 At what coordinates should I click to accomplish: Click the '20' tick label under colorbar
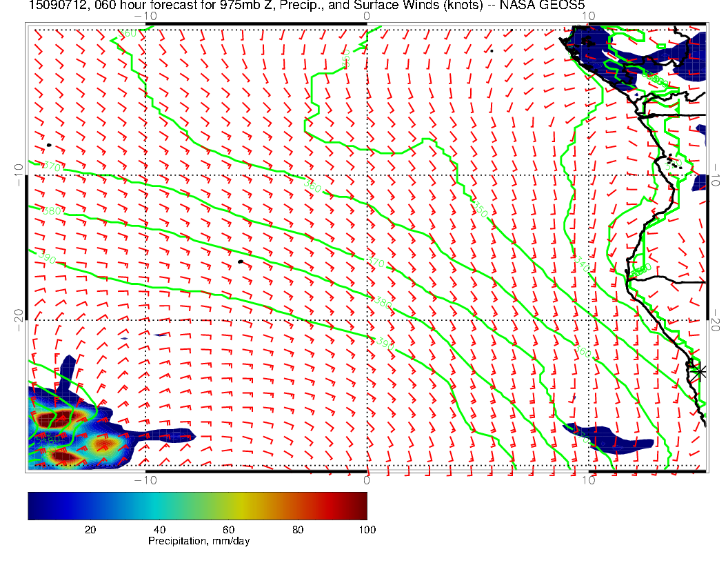pos(90,530)
